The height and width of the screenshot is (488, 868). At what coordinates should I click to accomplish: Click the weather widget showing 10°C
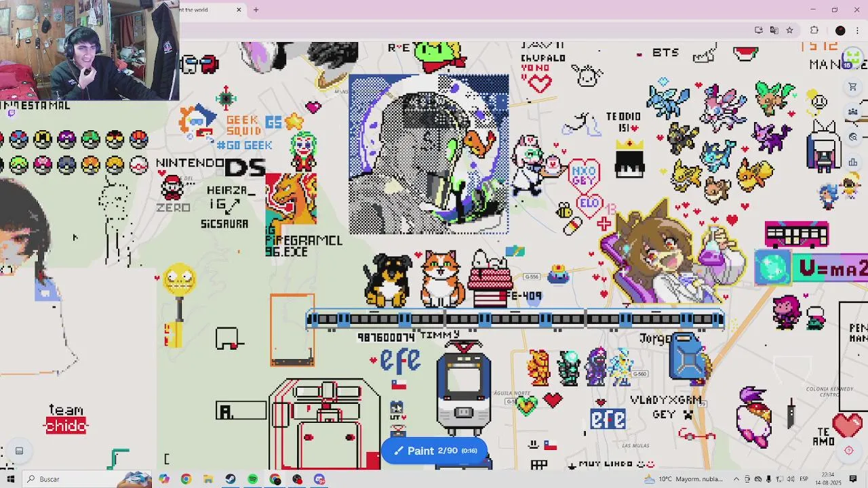click(684, 479)
